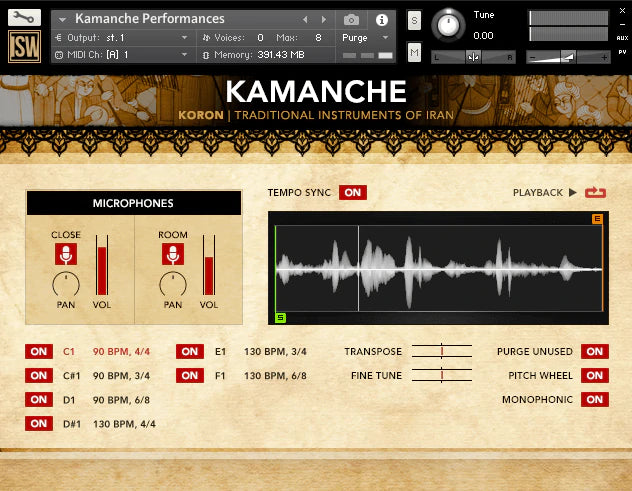The width and height of the screenshot is (632, 491).
Task: Click the Tune value 0.00
Action: [483, 36]
